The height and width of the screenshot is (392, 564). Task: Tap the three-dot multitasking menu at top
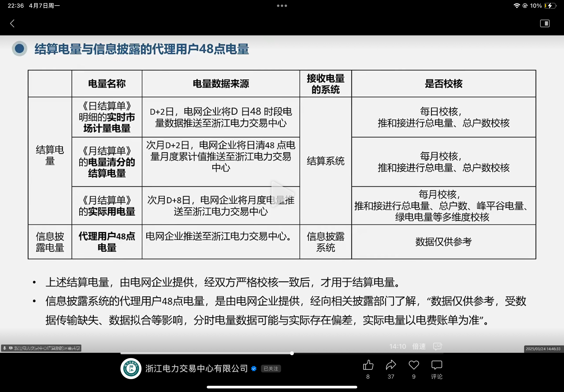[282, 6]
